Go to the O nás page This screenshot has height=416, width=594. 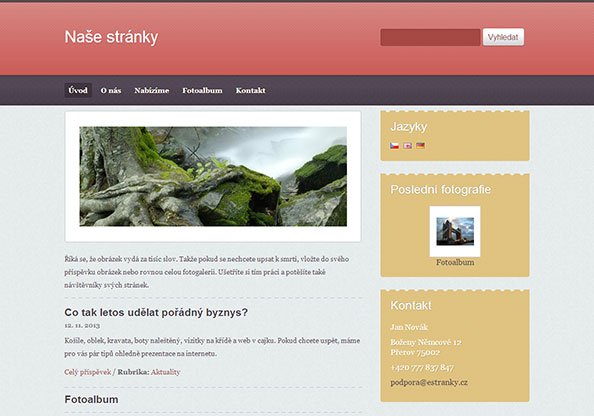[111, 90]
